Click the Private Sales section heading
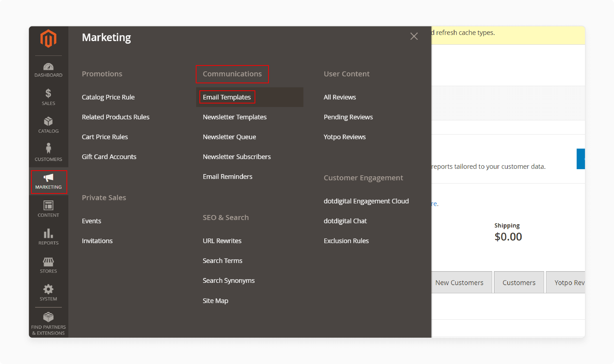 (104, 198)
